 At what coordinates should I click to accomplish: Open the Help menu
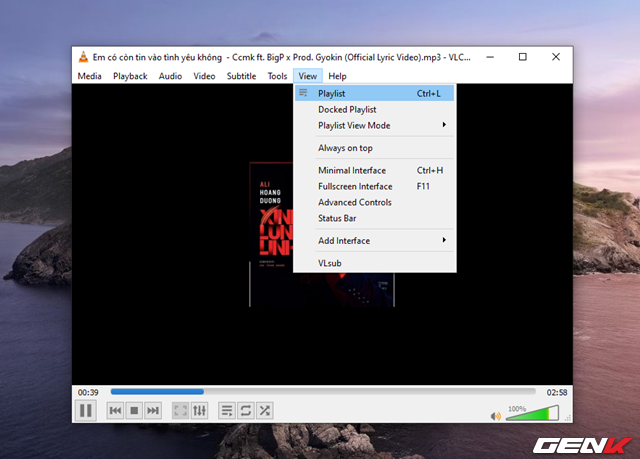[337, 76]
